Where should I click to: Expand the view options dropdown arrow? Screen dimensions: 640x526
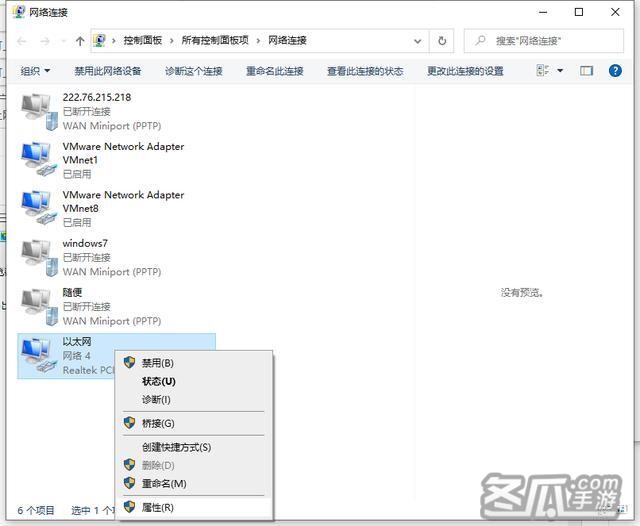pyautogui.click(x=560, y=71)
